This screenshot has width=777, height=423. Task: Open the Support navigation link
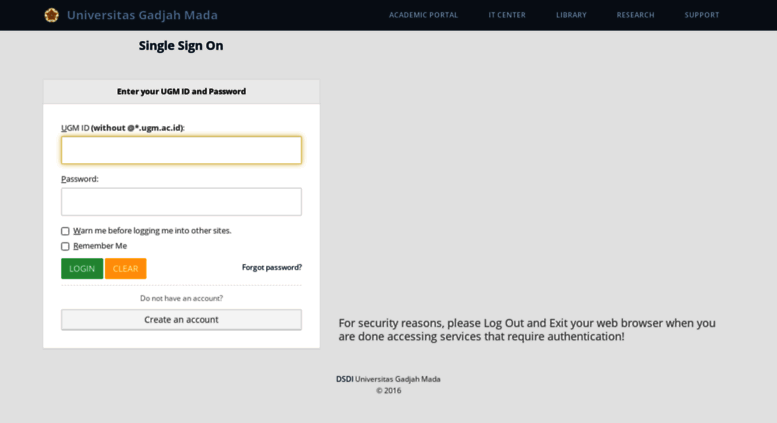click(x=702, y=15)
